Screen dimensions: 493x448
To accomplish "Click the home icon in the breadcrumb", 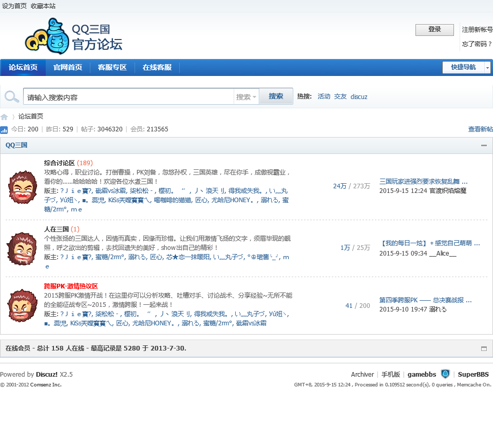I will [4, 117].
